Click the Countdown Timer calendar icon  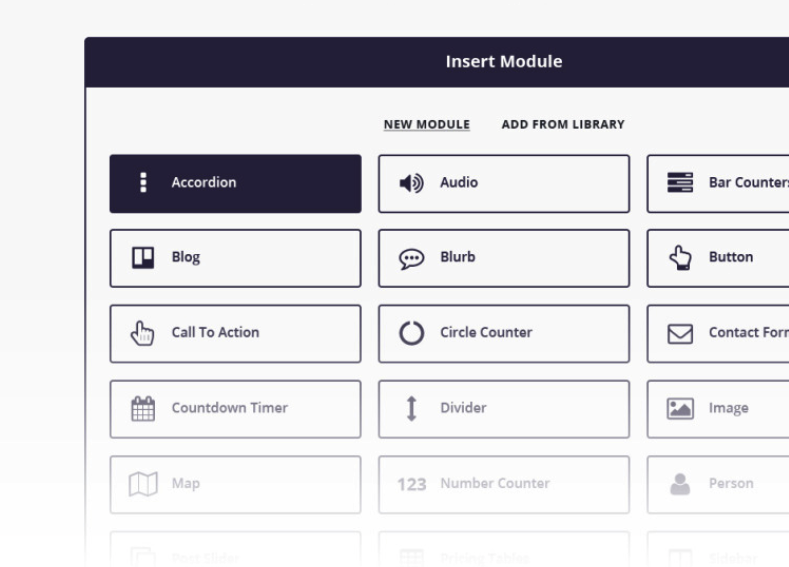click(x=143, y=408)
